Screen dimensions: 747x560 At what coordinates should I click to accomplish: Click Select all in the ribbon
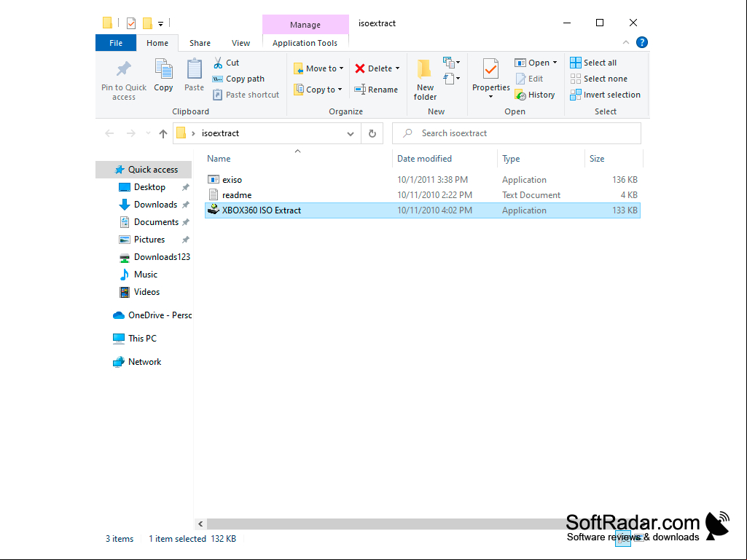click(x=593, y=63)
